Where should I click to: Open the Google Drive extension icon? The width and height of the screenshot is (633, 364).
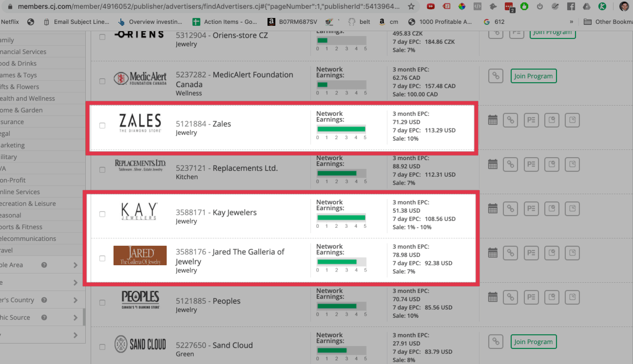click(587, 7)
